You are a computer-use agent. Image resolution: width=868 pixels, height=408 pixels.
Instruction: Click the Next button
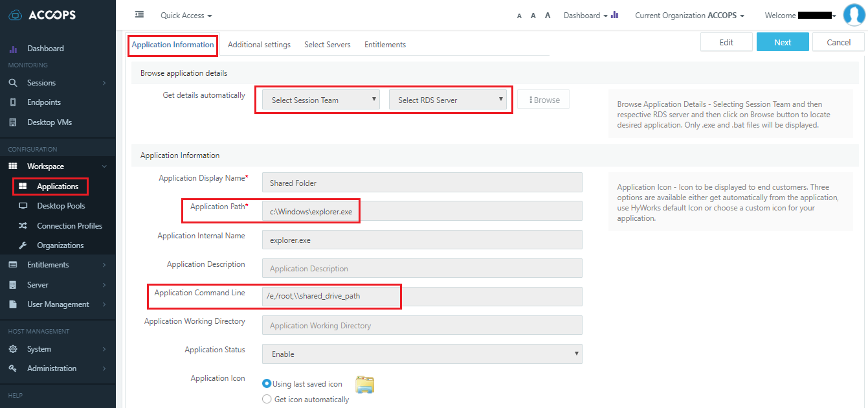click(783, 42)
